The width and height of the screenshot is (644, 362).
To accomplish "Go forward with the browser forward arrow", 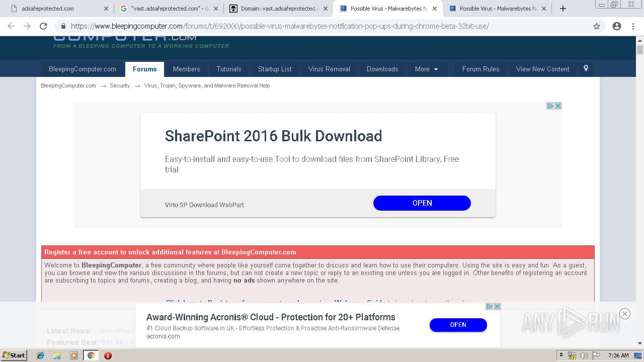I will point(27,26).
